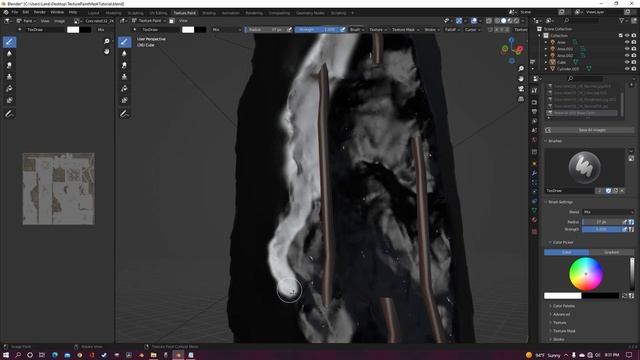Toggle strength pressure sensitivity in viewport header
The image size is (640, 360).
343,29
